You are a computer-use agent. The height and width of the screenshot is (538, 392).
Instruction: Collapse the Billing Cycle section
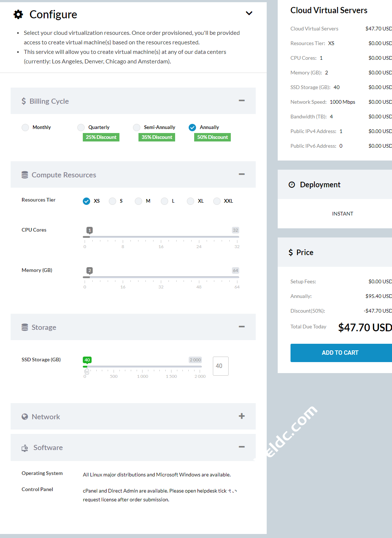[x=242, y=100]
